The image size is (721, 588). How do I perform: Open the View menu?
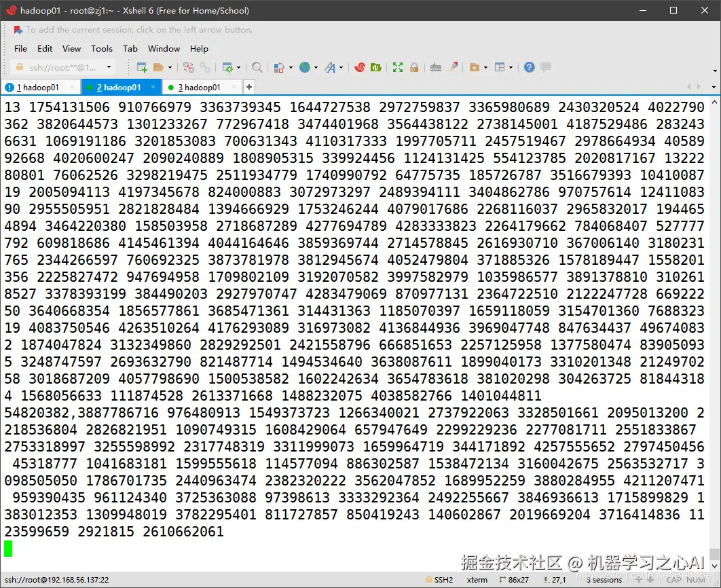pos(72,49)
